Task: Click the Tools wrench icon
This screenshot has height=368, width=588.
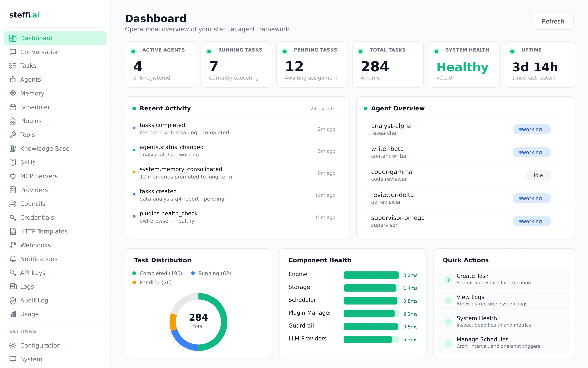Action: click(13, 135)
